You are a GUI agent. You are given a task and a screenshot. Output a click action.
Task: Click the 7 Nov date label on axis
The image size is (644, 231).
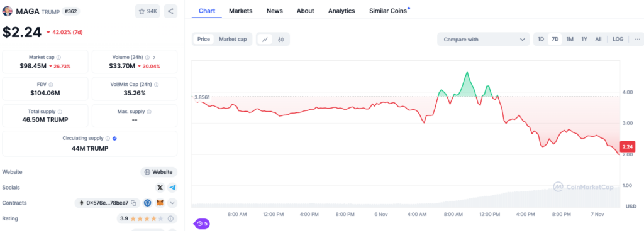coord(597,214)
